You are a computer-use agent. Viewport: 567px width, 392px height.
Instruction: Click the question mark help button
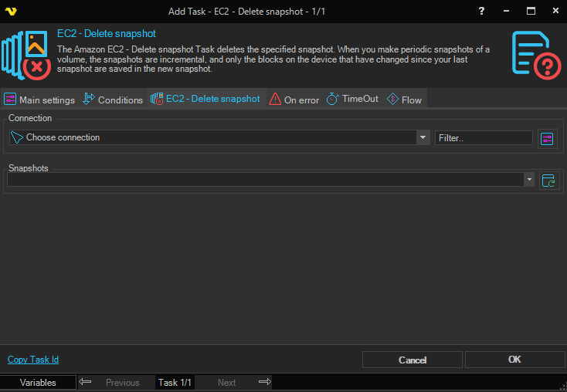pyautogui.click(x=480, y=11)
